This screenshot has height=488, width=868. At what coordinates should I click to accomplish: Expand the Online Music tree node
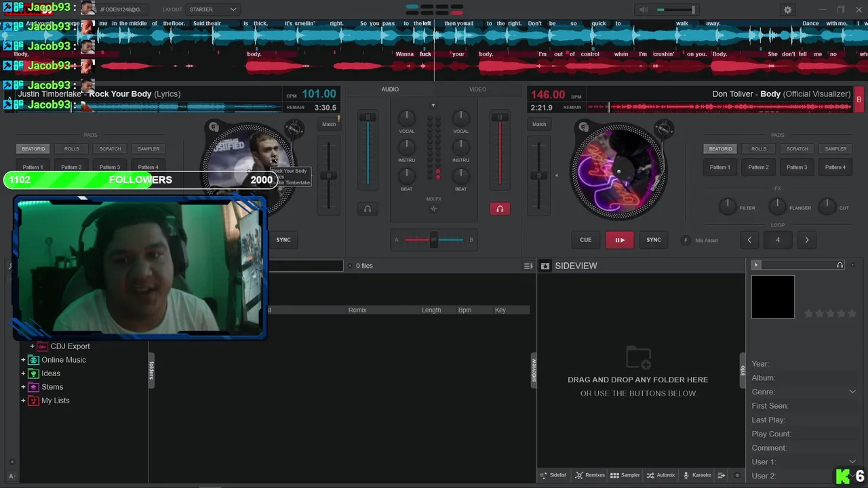tap(23, 360)
